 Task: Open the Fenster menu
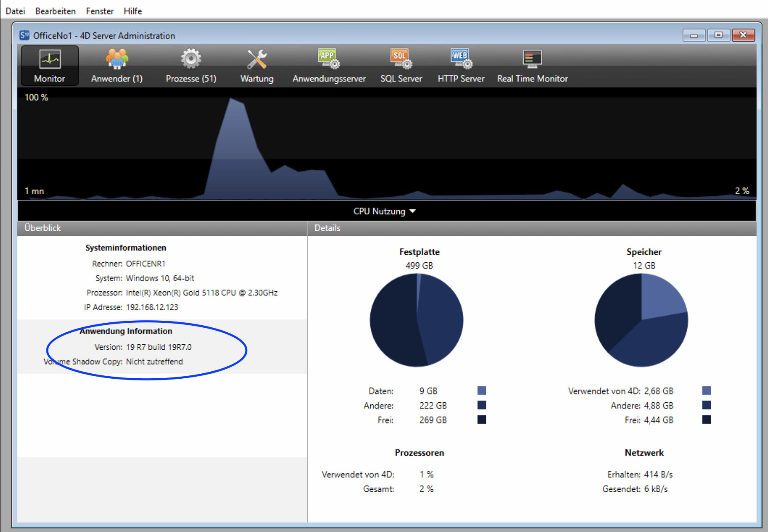(100, 11)
